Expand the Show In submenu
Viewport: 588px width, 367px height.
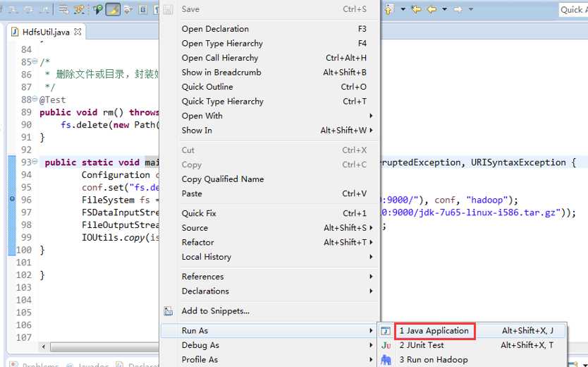tap(371, 130)
